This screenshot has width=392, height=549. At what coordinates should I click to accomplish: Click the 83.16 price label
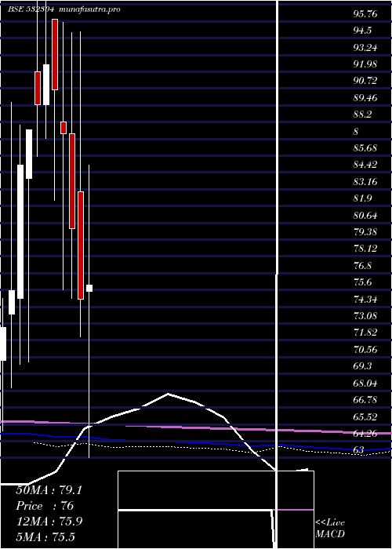[365, 182]
